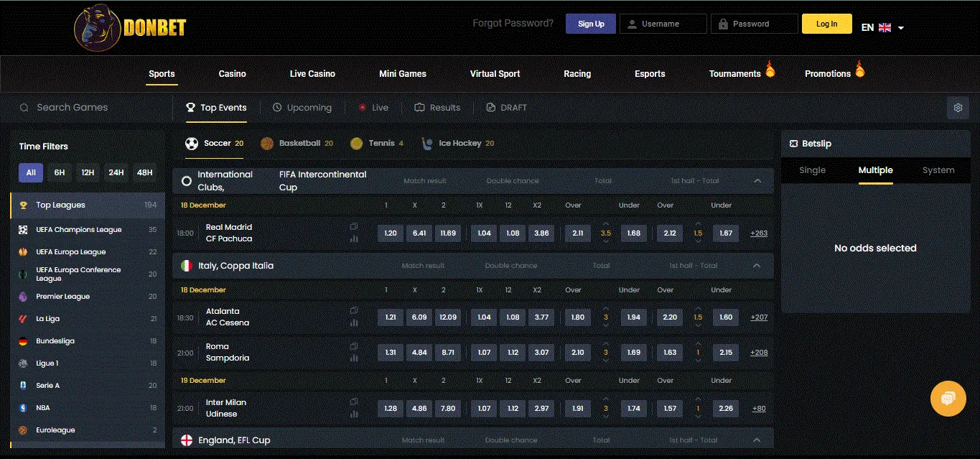Click the Password input field

coord(755,24)
